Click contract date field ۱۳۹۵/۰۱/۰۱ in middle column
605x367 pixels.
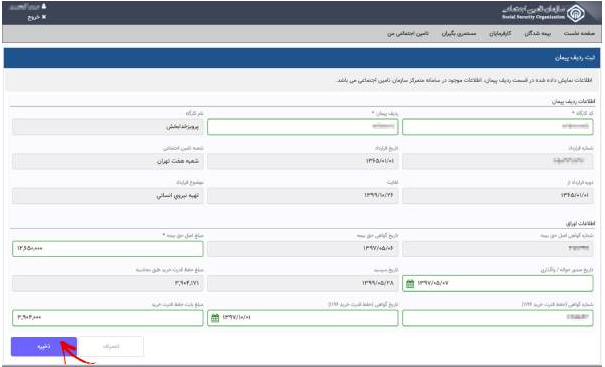tap(302, 161)
